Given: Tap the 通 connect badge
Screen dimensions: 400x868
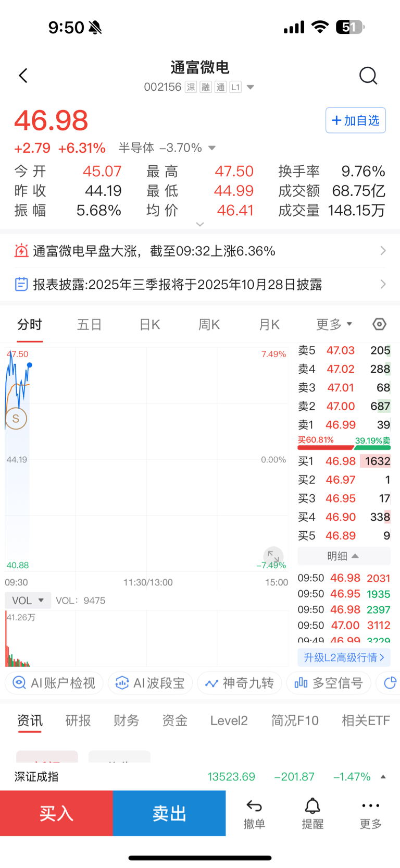Looking at the screenshot, I should pos(220,87).
